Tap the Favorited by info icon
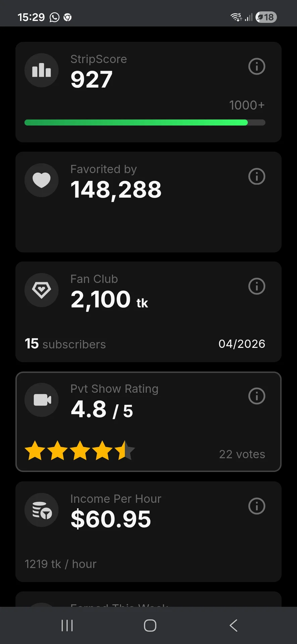297x644 pixels. point(257,176)
